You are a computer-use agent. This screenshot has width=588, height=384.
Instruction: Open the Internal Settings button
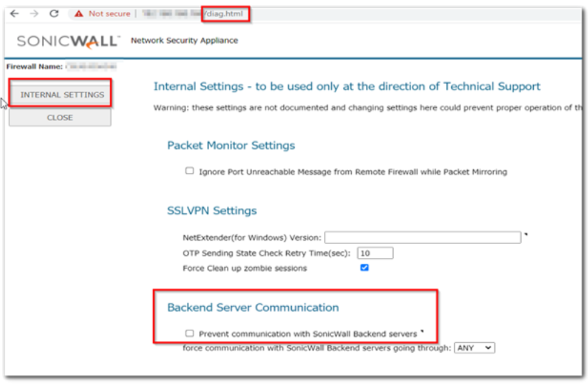tap(60, 94)
